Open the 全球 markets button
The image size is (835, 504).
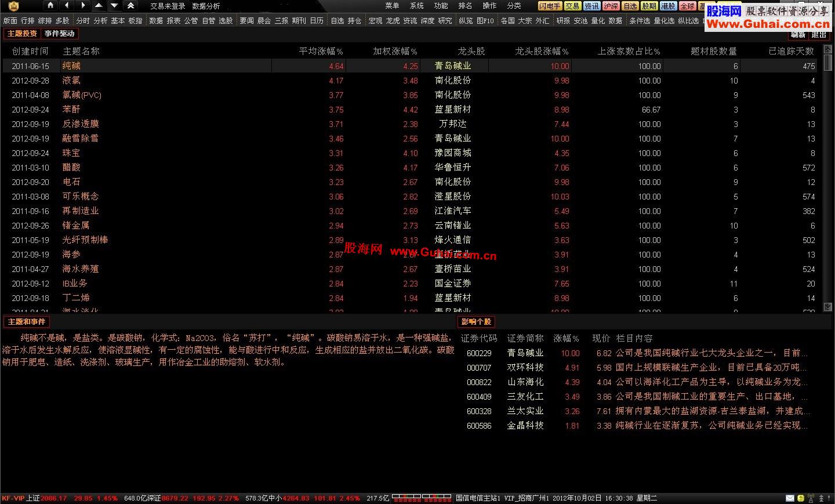coord(687,6)
